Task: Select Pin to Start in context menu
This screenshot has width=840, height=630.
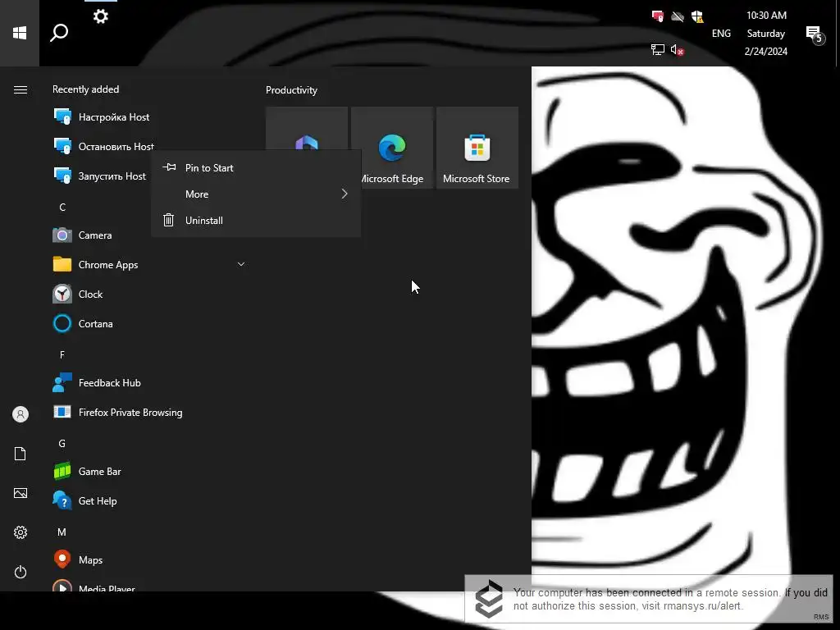Action: (256, 167)
